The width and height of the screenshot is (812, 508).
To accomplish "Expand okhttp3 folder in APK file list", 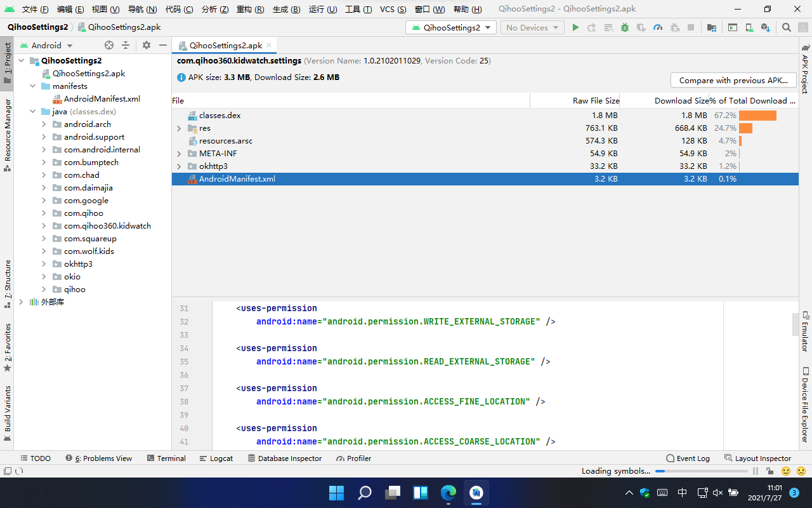I will (179, 166).
